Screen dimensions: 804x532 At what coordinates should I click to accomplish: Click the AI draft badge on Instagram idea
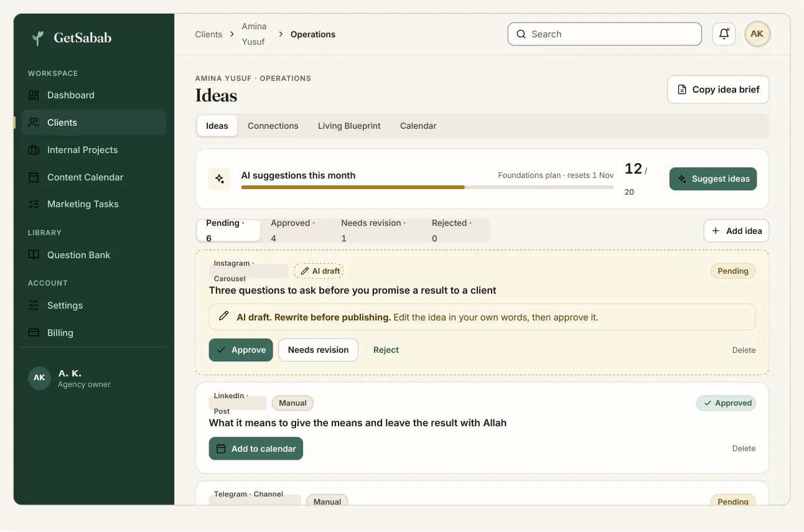[x=319, y=271]
